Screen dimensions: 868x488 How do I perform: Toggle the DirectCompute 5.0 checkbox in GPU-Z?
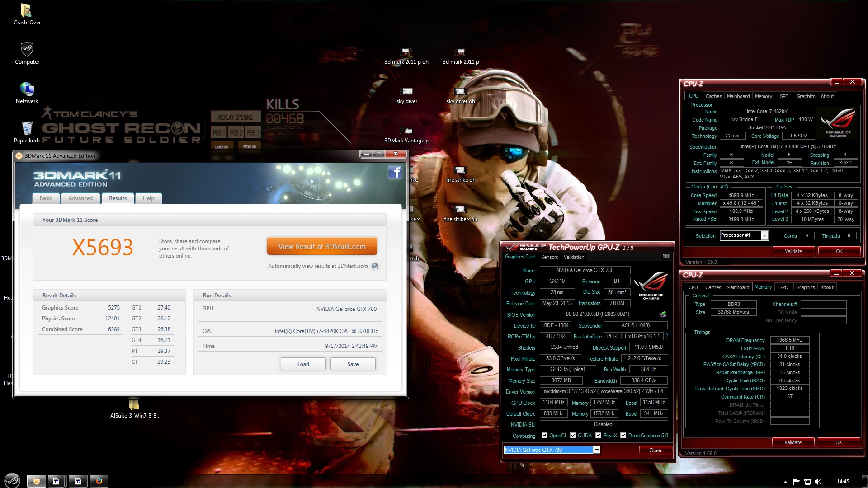point(623,436)
